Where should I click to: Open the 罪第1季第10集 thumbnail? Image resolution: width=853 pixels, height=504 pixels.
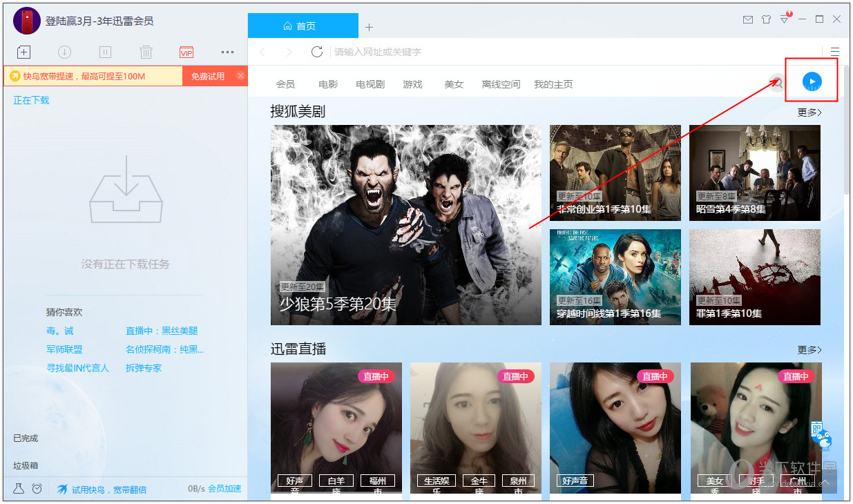(x=755, y=277)
